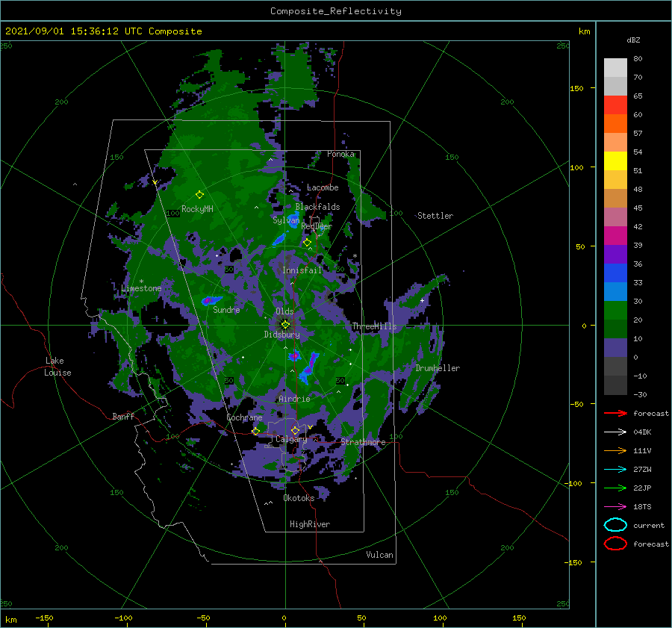This screenshot has height=628, width=672.
Task: Click the Stettler city label
Action: coord(435,216)
